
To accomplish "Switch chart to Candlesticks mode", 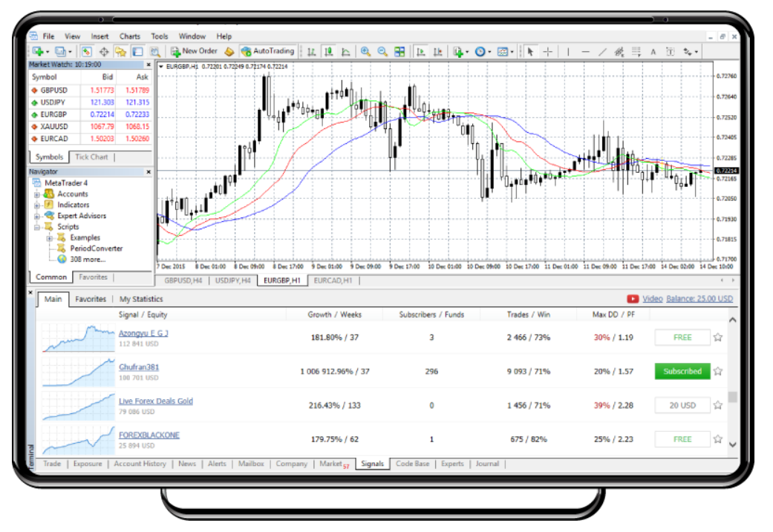I will [328, 51].
